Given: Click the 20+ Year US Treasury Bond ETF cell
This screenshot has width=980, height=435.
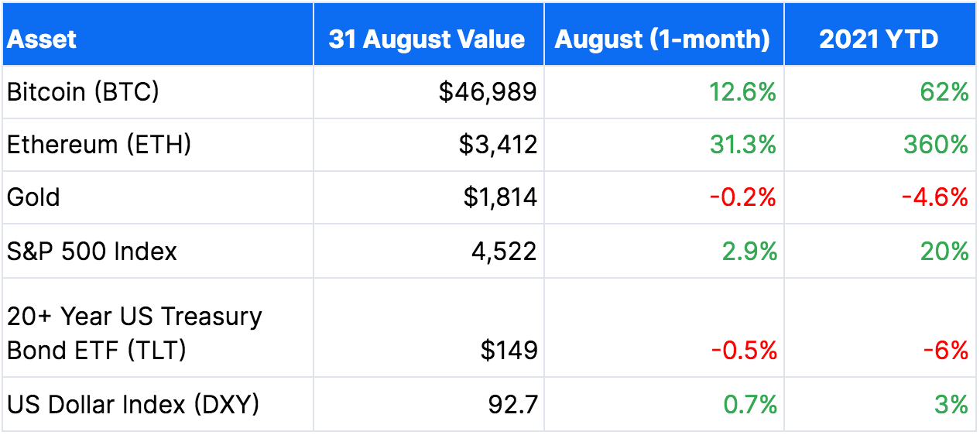Looking at the screenshot, I should pyautogui.click(x=158, y=327).
